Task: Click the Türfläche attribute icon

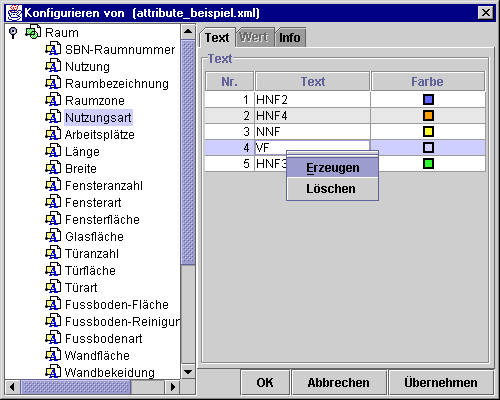Action: pos(53,270)
